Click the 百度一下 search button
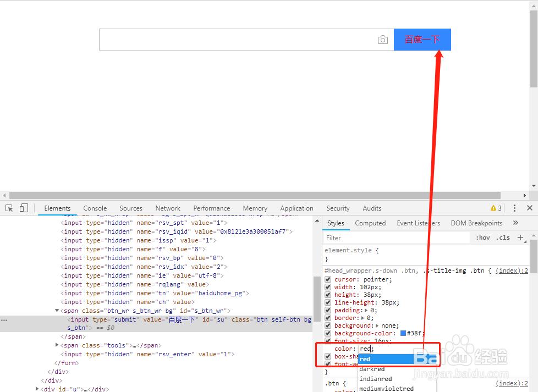This screenshot has height=392, width=538. click(422, 40)
